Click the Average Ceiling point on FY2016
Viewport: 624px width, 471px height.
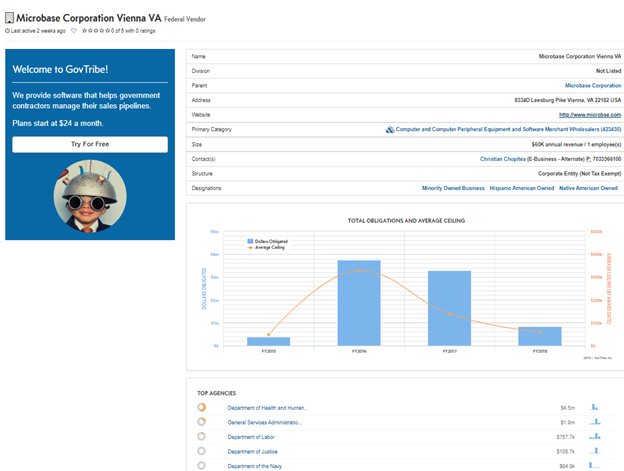(x=359, y=271)
